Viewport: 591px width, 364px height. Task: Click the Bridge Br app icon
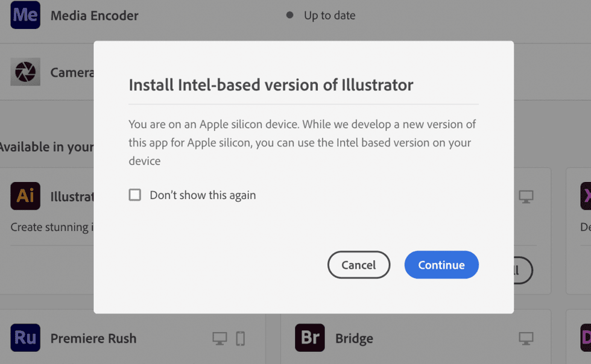click(310, 337)
